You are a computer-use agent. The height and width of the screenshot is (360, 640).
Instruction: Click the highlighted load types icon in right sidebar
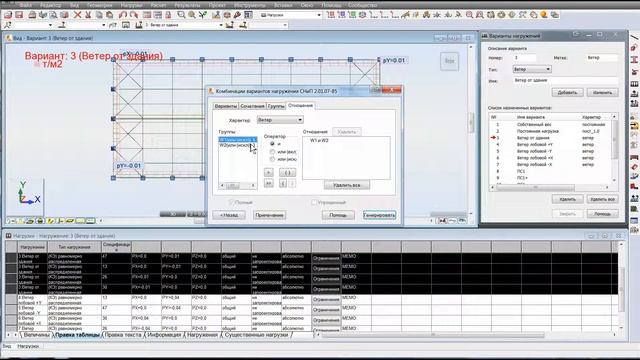[x=634, y=126]
